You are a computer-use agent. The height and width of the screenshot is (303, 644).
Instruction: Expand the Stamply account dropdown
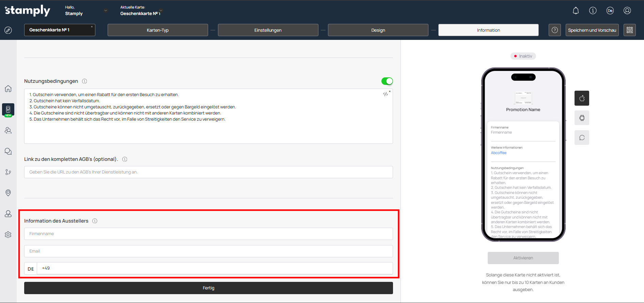point(106,11)
